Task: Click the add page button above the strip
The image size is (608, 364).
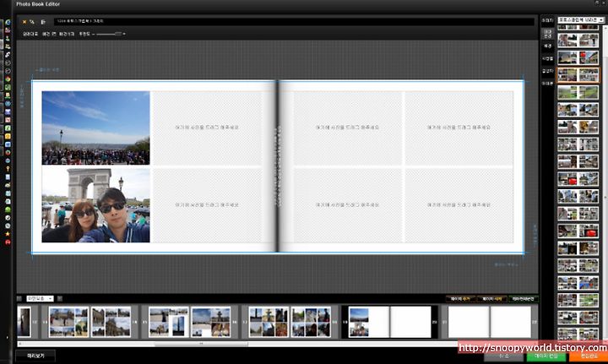Action: 460,299
